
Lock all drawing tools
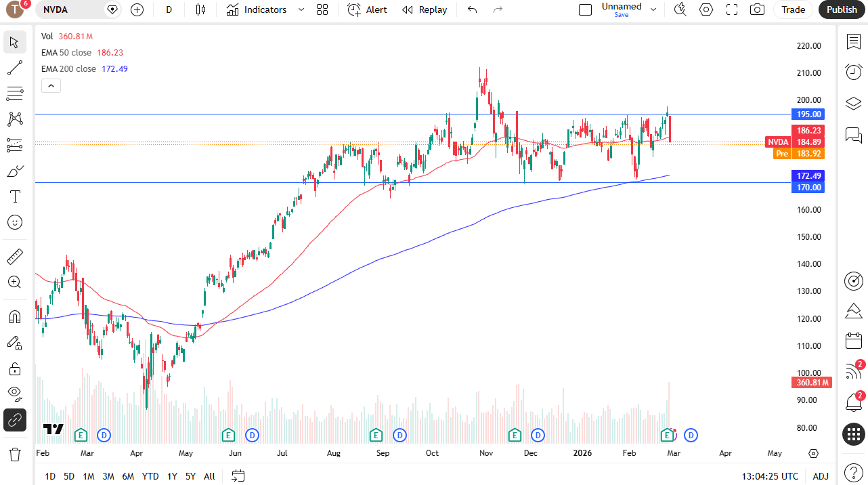click(x=14, y=368)
